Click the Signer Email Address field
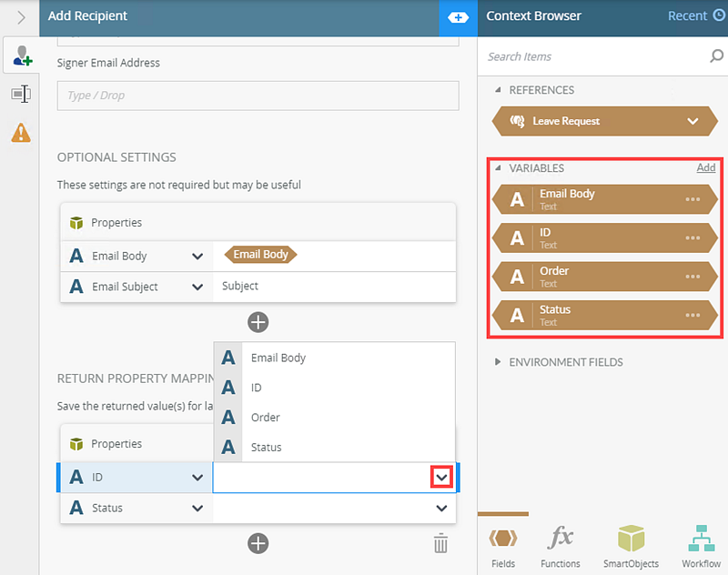The height and width of the screenshot is (575, 728). (258, 96)
